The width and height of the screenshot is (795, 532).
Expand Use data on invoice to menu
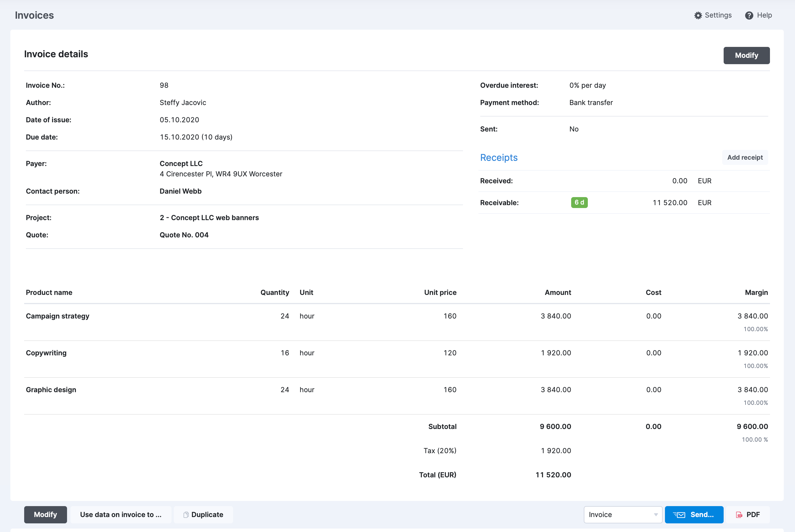121,515
